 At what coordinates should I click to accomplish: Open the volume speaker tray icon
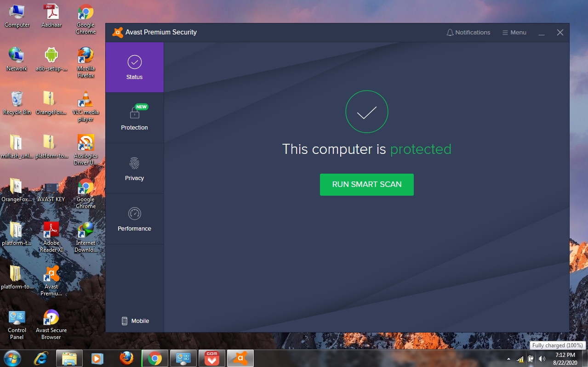pyautogui.click(x=542, y=359)
